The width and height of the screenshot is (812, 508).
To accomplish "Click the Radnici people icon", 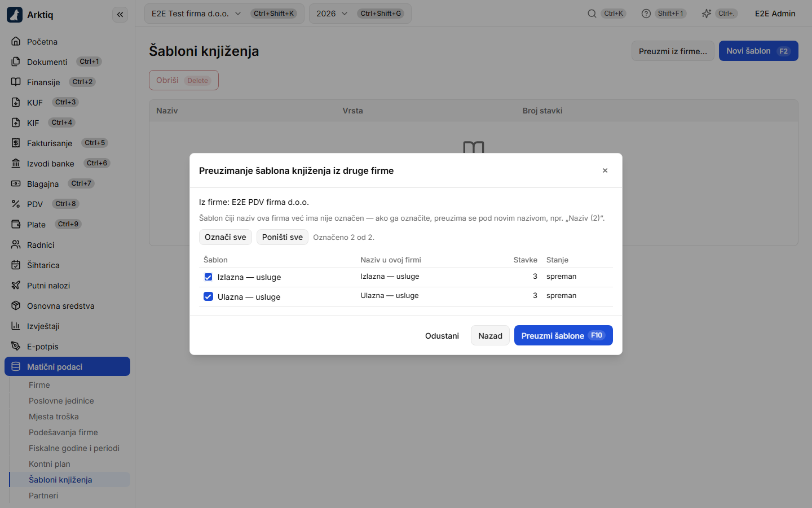I will pos(16,244).
